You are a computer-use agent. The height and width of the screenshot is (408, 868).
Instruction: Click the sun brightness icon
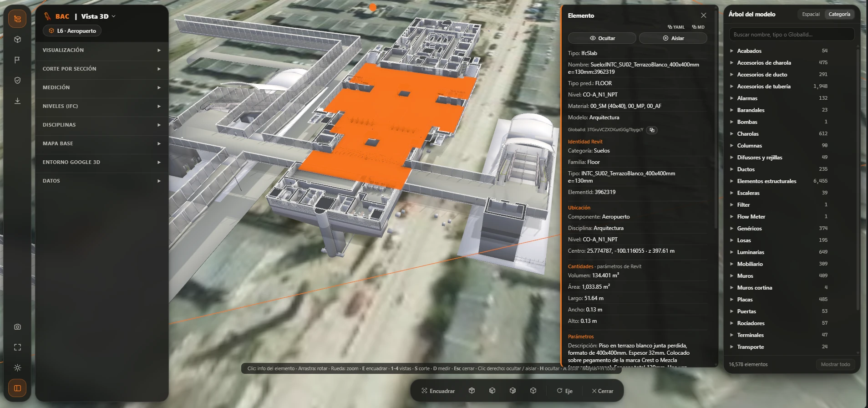(17, 368)
